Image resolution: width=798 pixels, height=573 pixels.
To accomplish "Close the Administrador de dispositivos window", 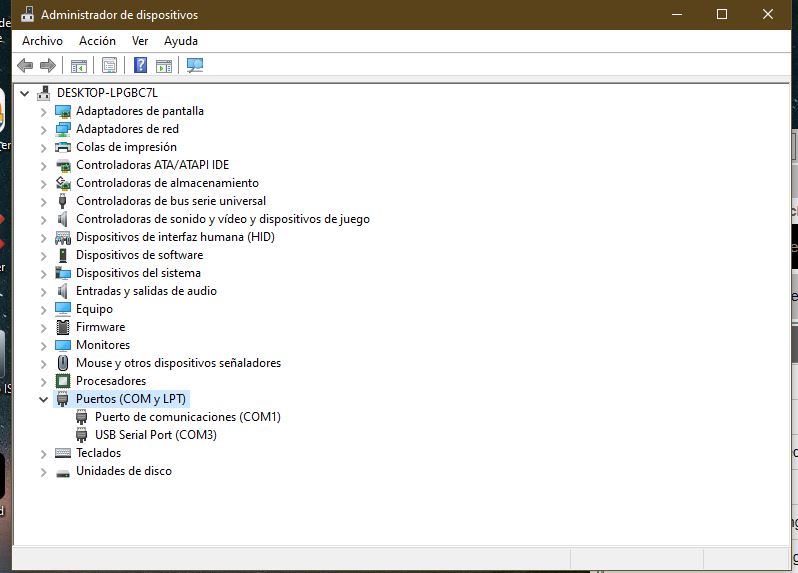I will tap(767, 14).
